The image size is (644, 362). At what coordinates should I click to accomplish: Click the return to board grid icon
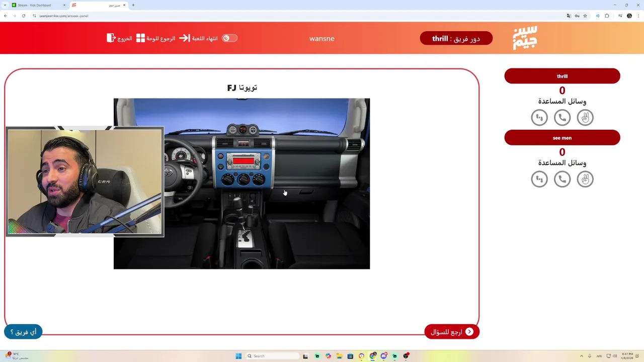tap(140, 38)
